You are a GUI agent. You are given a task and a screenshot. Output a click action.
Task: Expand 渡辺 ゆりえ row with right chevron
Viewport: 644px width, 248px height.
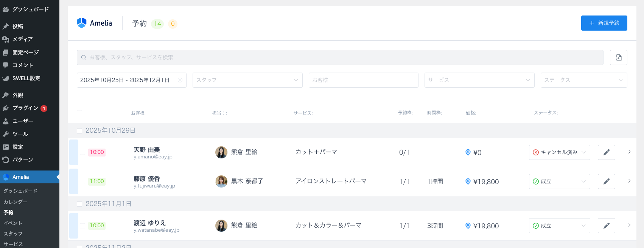coord(629,225)
